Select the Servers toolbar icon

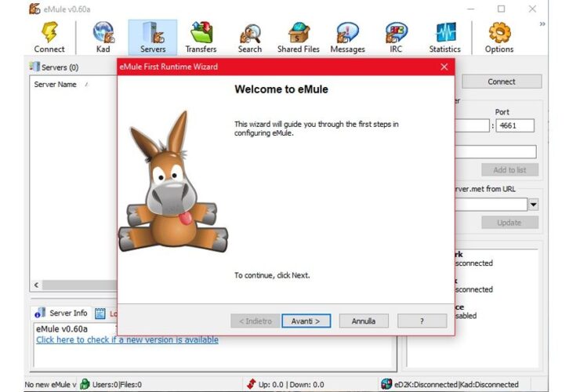(x=153, y=32)
